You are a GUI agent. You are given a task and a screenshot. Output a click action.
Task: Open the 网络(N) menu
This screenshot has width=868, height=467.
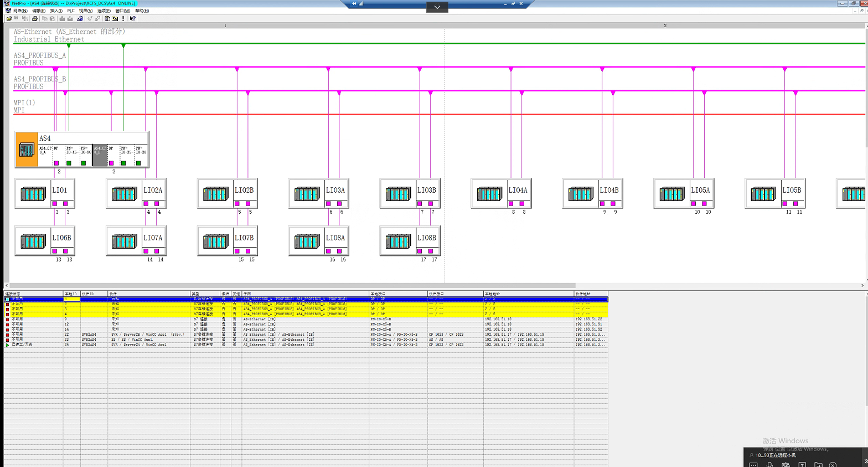pos(20,11)
